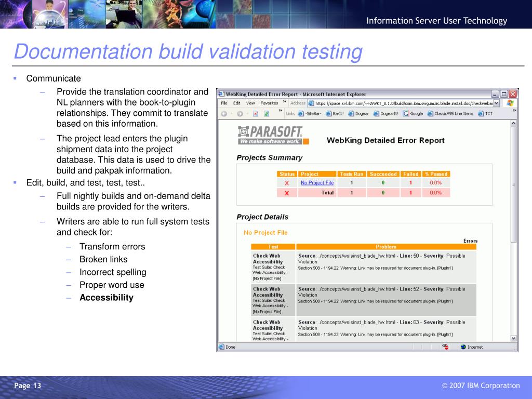Open the View menu
Viewport: 532px width, 399px height.
point(250,103)
